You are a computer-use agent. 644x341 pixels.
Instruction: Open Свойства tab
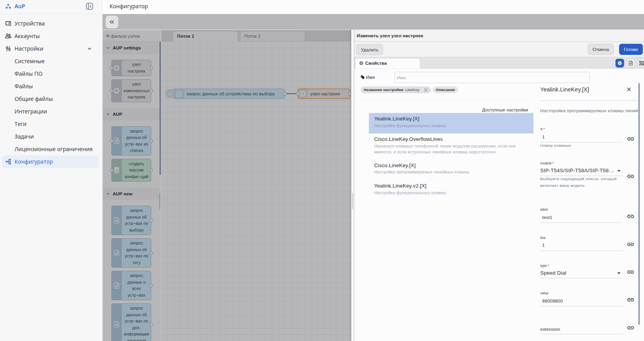[388, 63]
